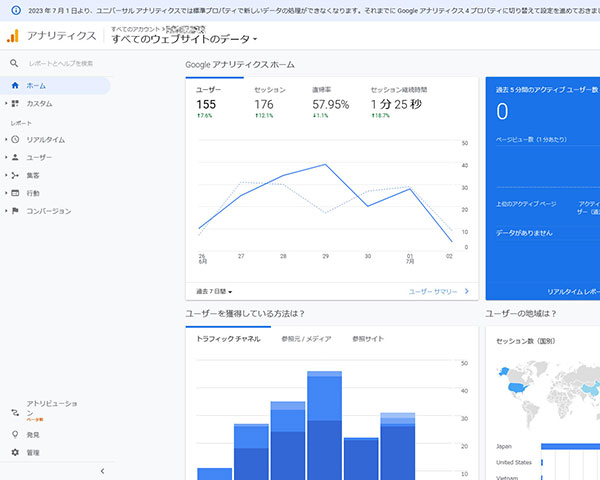Image resolution: width=600 pixels, height=480 pixels.
Task: Click the ユーザーを獲得している方法は? heading
Action: coord(245,313)
